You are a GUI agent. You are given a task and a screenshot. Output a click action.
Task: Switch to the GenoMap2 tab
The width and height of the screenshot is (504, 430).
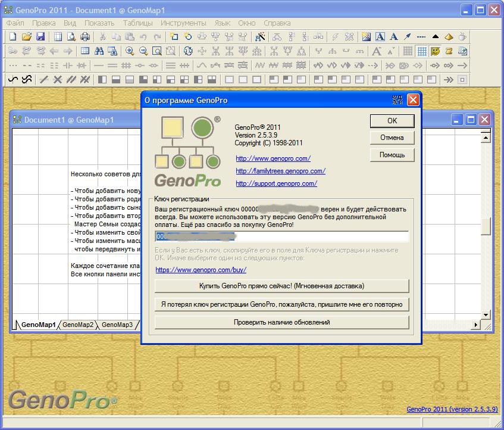[78, 325]
